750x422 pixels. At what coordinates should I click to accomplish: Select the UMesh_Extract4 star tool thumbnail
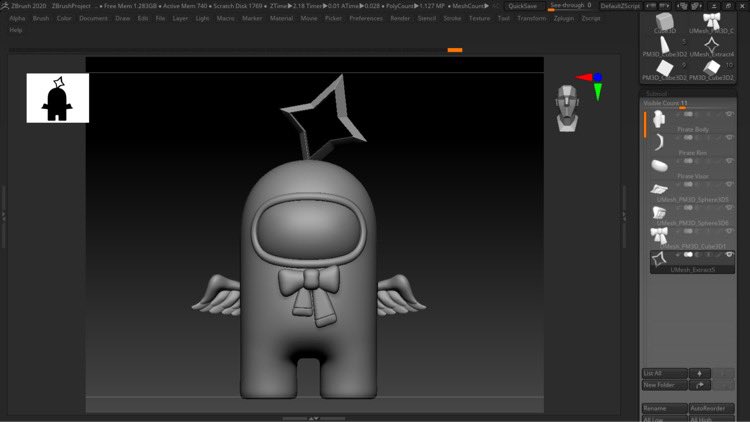pos(711,45)
